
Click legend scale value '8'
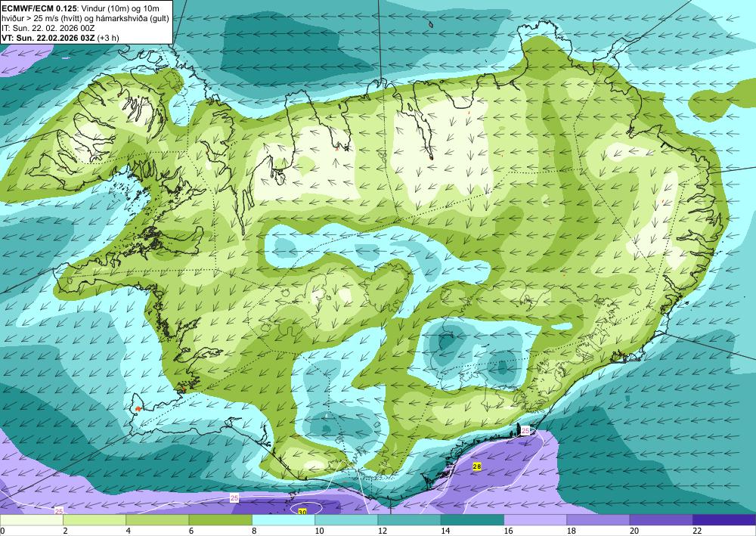pos(254,531)
